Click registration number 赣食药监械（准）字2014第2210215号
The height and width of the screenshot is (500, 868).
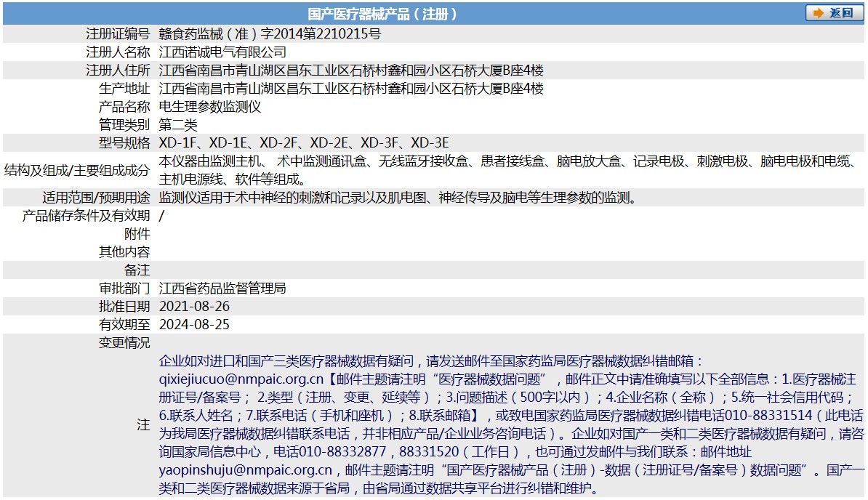coord(270,33)
